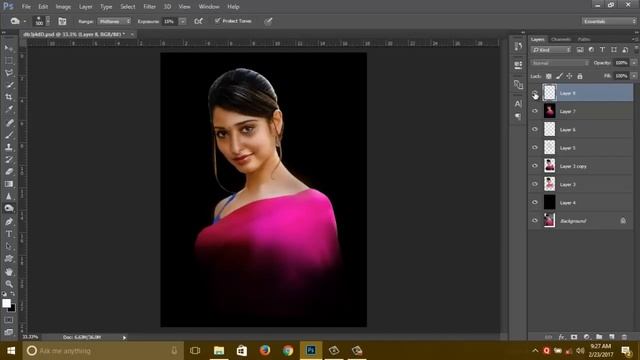Viewport: 640px width, 360px height.
Task: Click the foreground color swatch
Action: pos(6,303)
